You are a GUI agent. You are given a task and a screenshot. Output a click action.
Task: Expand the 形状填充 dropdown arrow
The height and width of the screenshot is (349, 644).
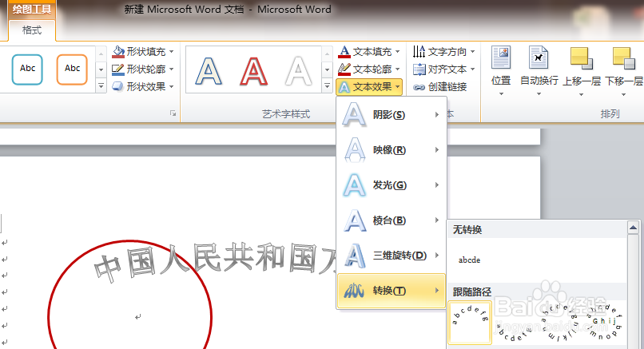(x=171, y=52)
